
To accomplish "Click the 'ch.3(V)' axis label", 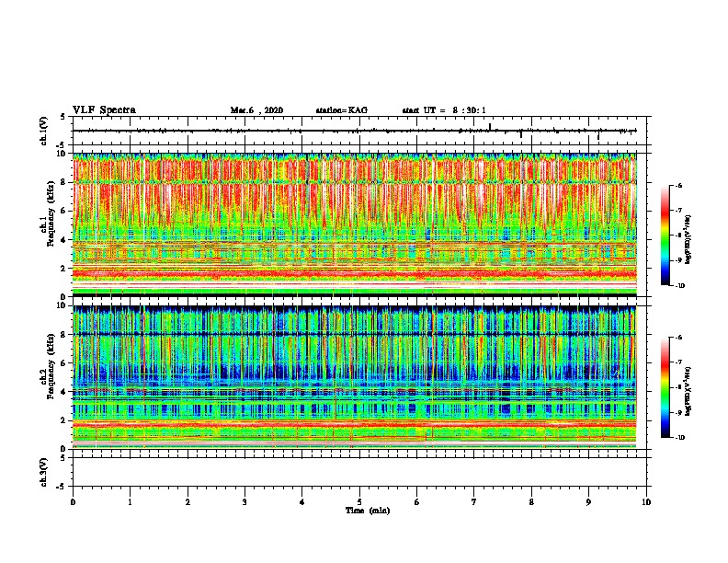I will coord(44,472).
